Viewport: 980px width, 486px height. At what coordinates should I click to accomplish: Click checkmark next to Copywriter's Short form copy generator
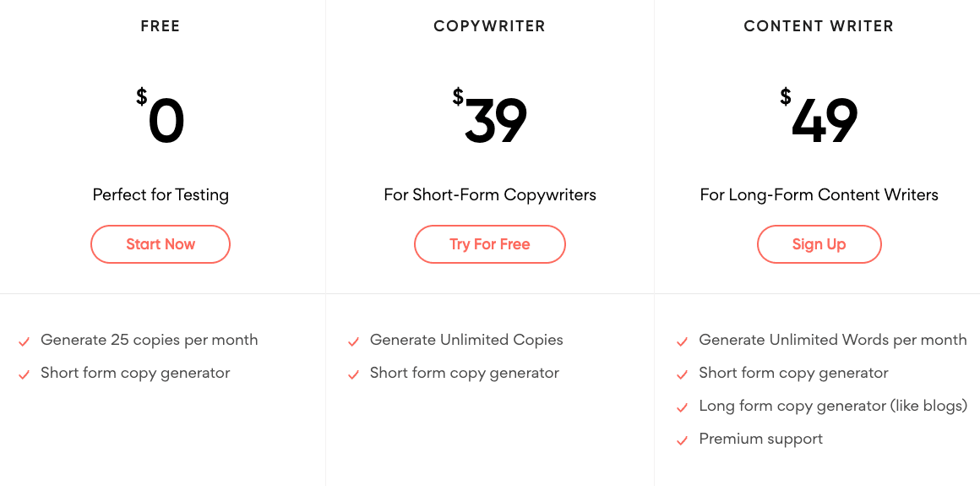click(x=353, y=374)
